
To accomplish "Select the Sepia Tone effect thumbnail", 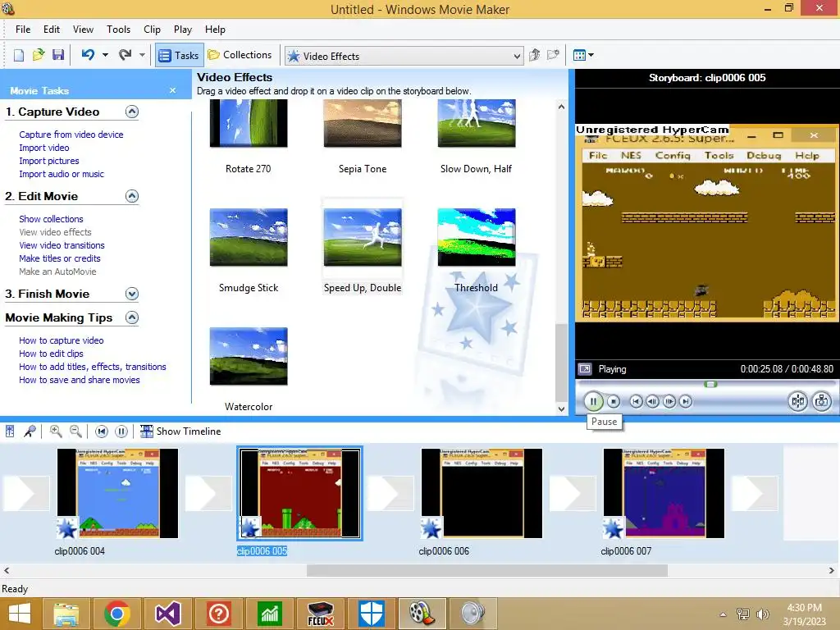I will pos(363,123).
